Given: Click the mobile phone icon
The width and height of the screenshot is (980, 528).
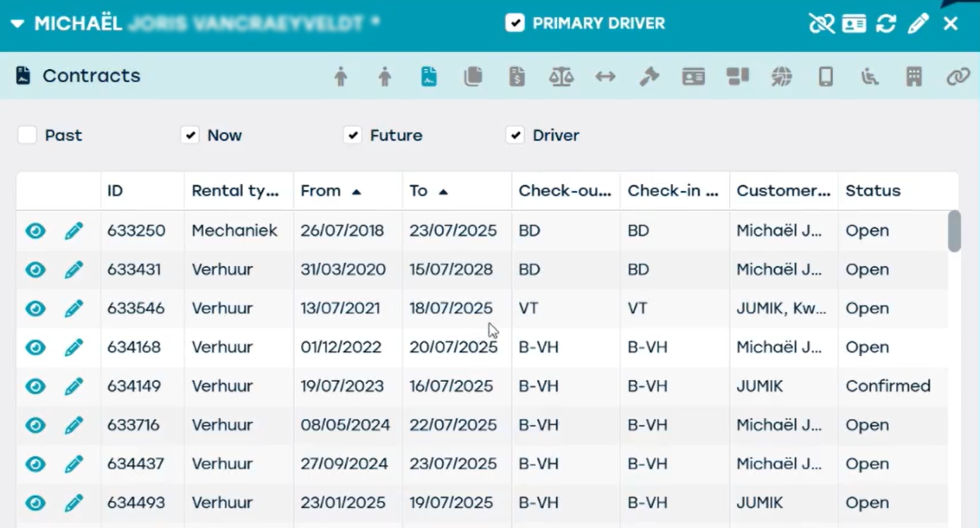Looking at the screenshot, I should tap(826, 77).
